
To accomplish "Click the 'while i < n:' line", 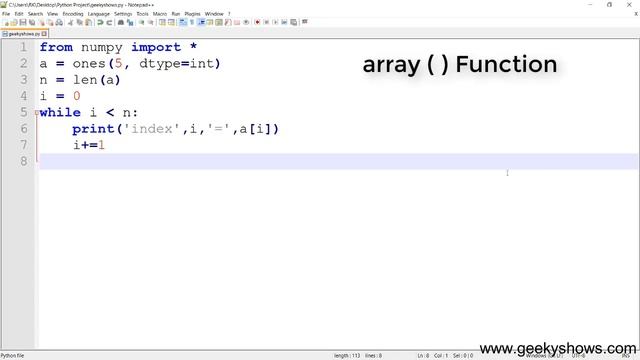I will (x=89, y=113).
